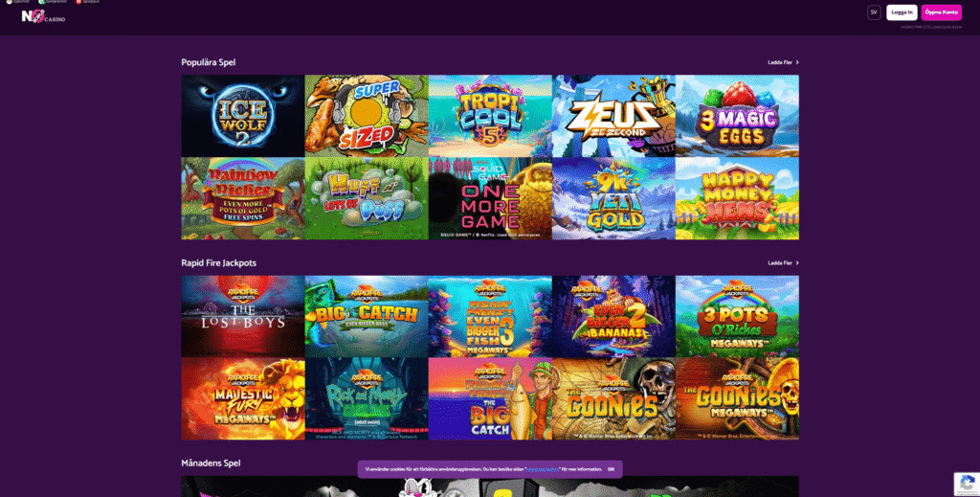The image size is (980, 497).
Task: Click the Självtest icon in top bar
Action: [10, 2]
